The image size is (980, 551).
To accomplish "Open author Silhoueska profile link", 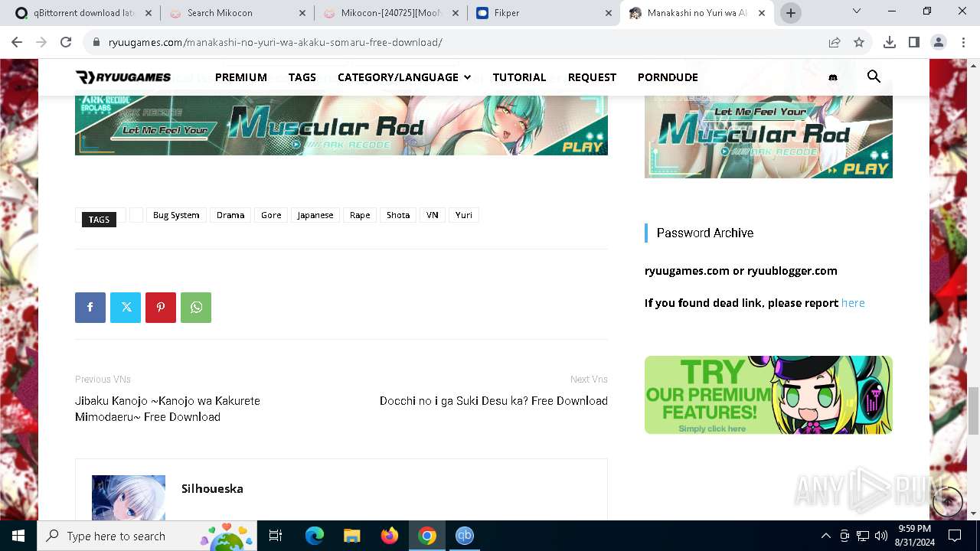I will 212,488.
